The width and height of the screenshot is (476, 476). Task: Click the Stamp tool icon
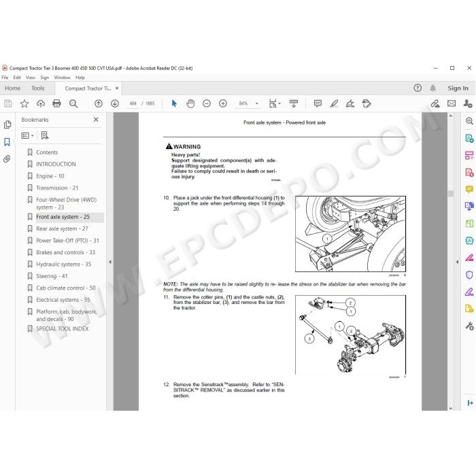point(367,103)
